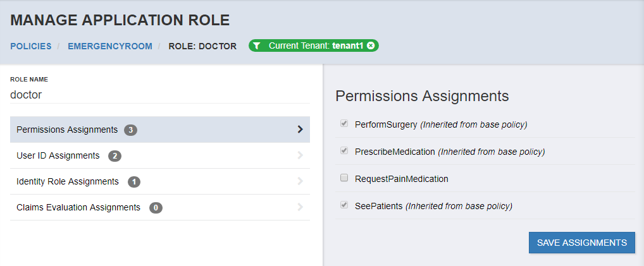
Task: Click the Save Assignments button
Action: click(x=582, y=243)
